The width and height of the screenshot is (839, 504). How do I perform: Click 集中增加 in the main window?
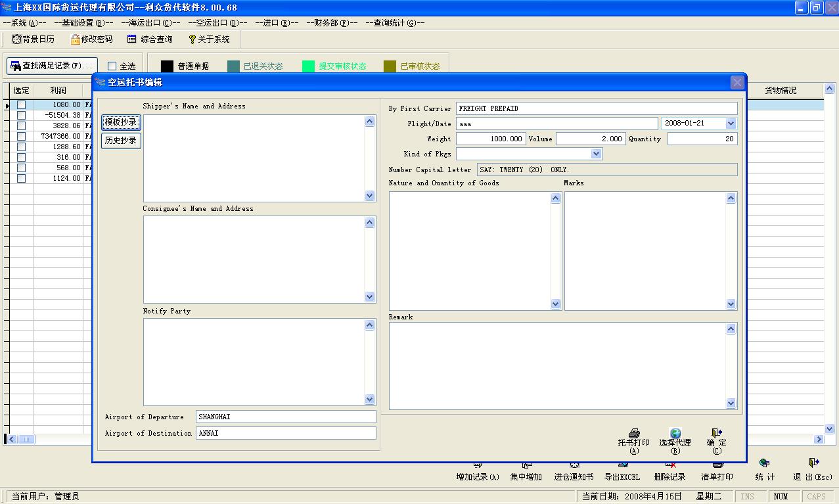point(526,476)
